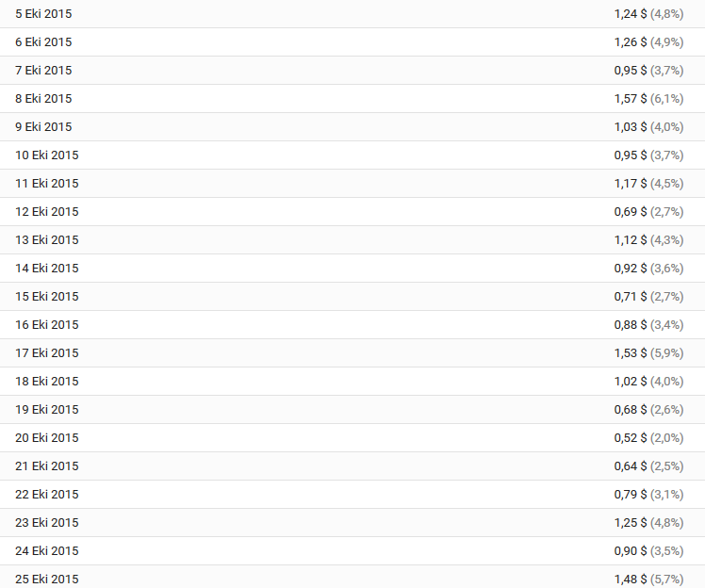
Task: Select the 22 Eki 2015 row
Action: coord(352,495)
